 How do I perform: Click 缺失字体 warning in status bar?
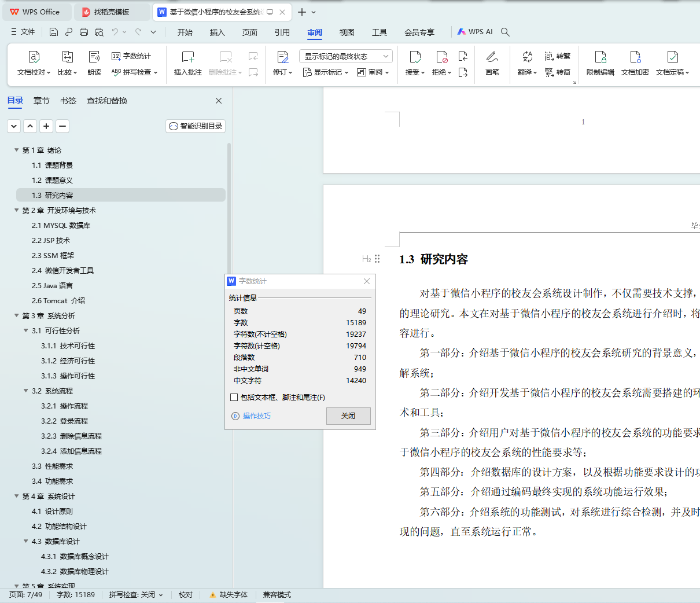tap(229, 595)
